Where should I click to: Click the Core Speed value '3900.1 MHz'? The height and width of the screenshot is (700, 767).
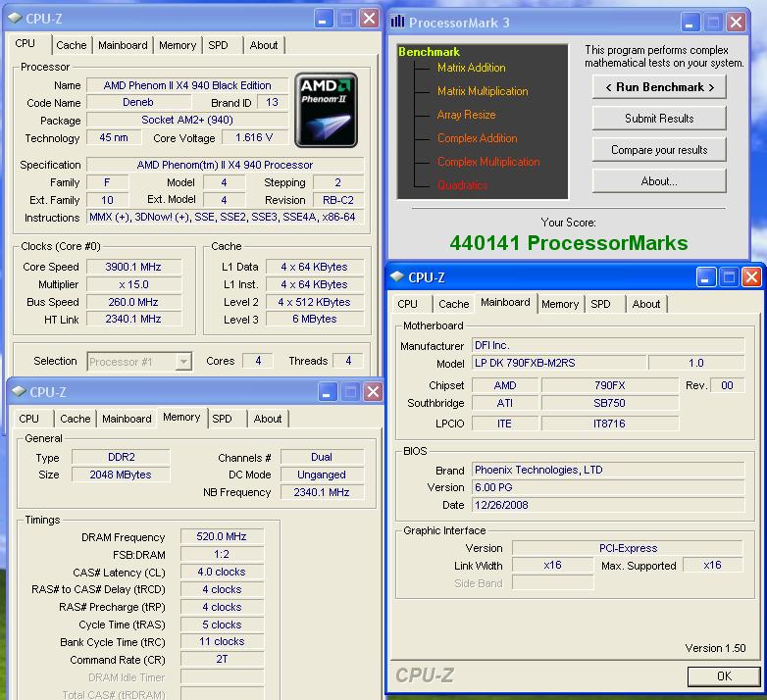[x=133, y=267]
